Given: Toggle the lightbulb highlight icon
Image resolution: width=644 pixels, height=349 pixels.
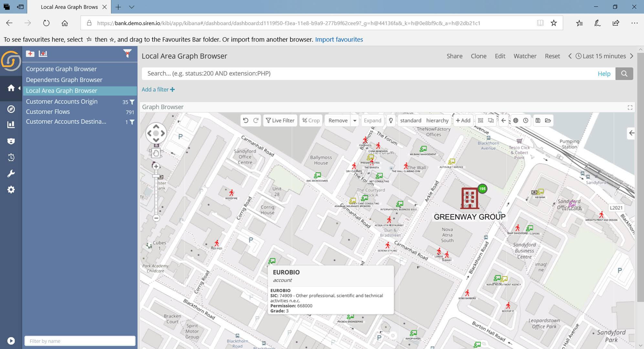Looking at the screenshot, I should (391, 121).
